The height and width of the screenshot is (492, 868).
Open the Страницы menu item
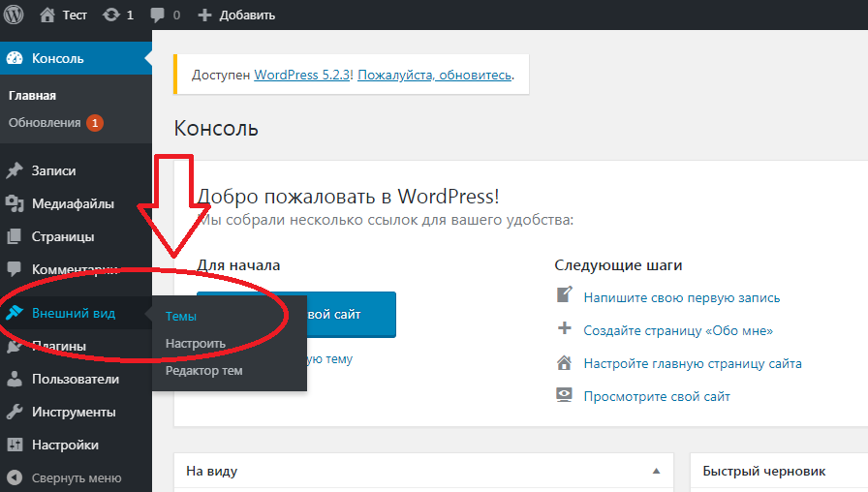[x=63, y=236]
